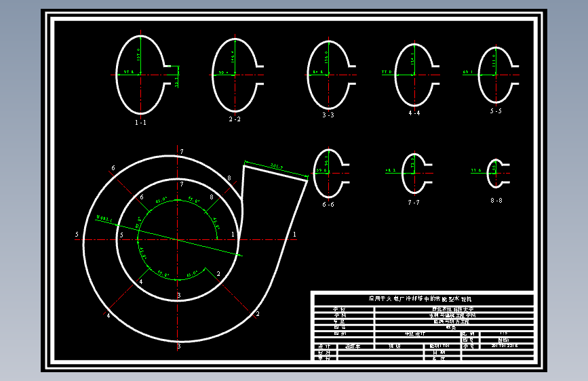Select the "8-8" section label

click(496, 201)
